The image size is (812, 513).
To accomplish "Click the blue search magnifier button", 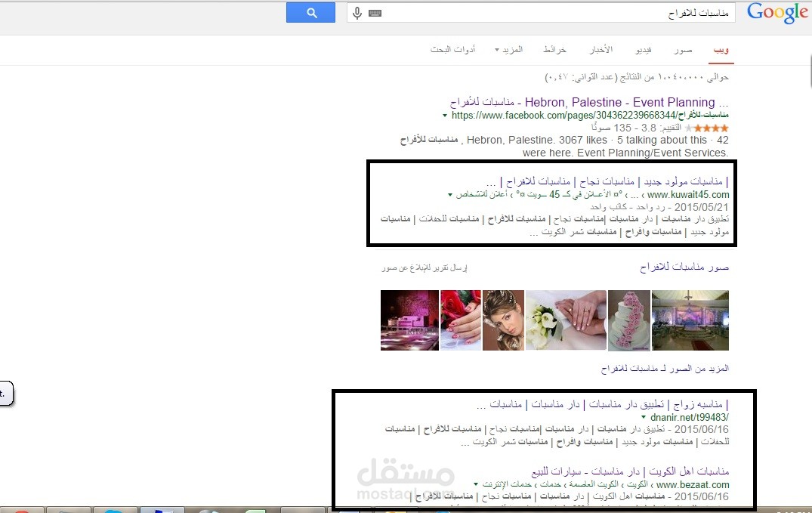I will tap(310, 13).
